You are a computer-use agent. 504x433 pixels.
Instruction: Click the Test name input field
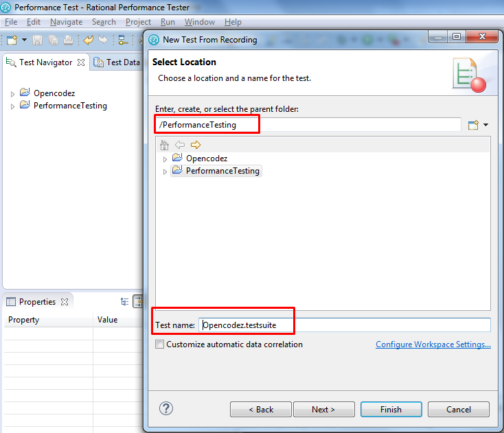coord(345,325)
